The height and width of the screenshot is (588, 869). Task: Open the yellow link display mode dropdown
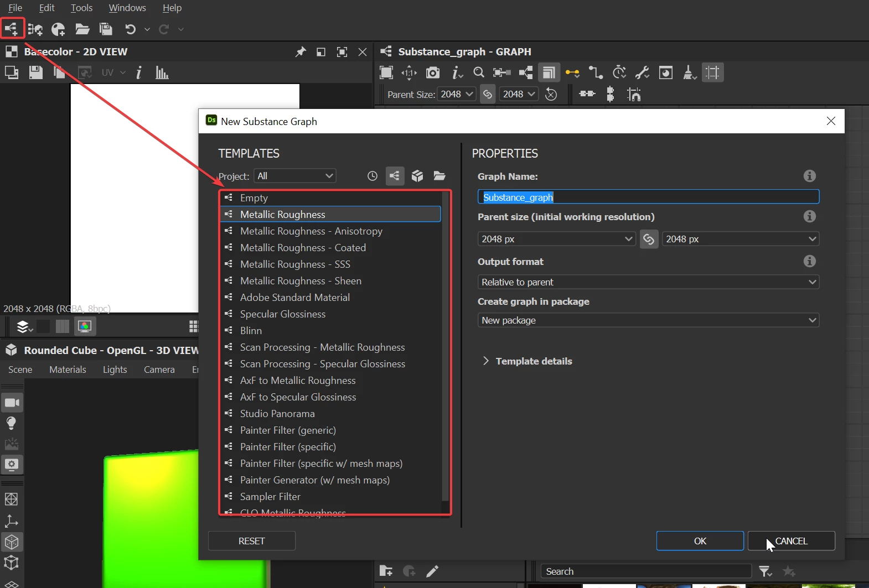(572, 72)
